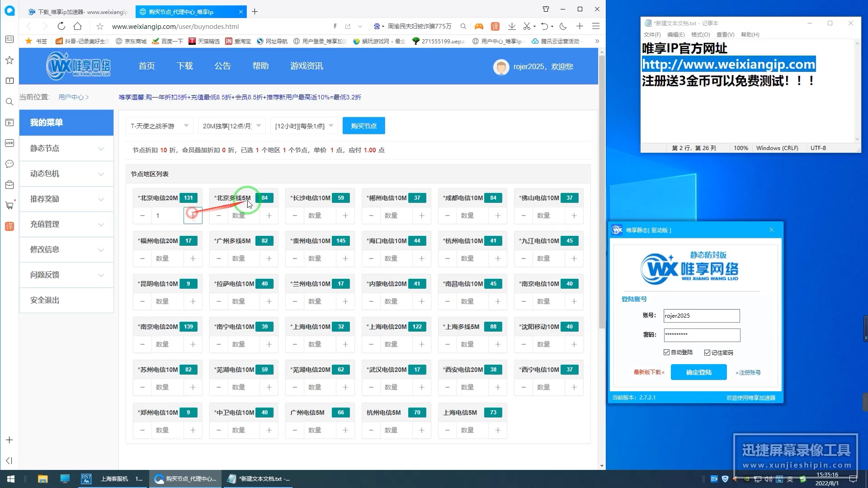The image size is (868, 488).
Task: Open the translate icon in address bar
Action: click(x=495, y=26)
